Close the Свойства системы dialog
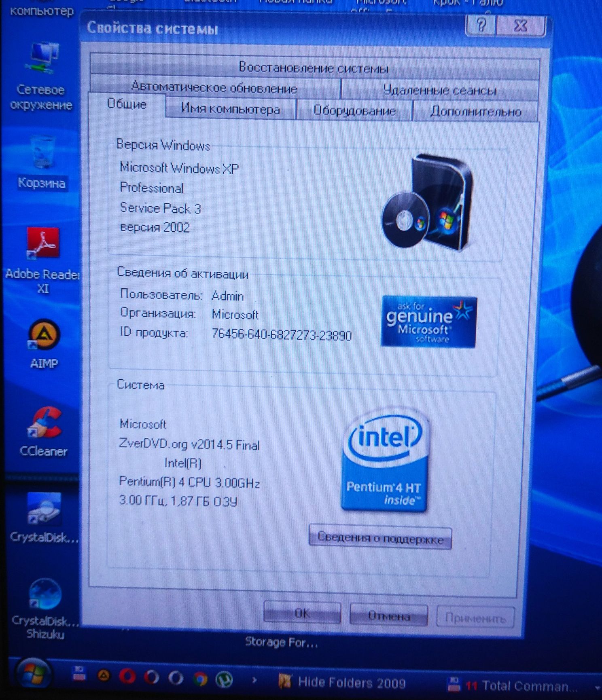 [521, 26]
